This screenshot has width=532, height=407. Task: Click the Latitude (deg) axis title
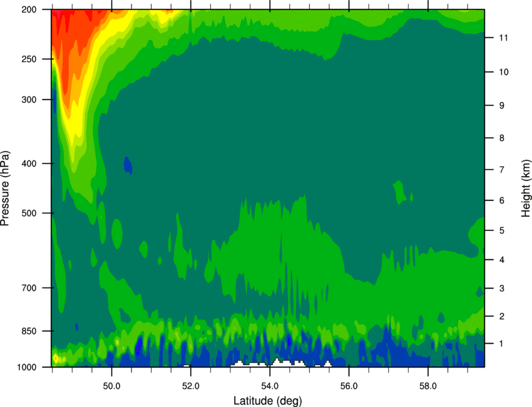[x=268, y=401]
